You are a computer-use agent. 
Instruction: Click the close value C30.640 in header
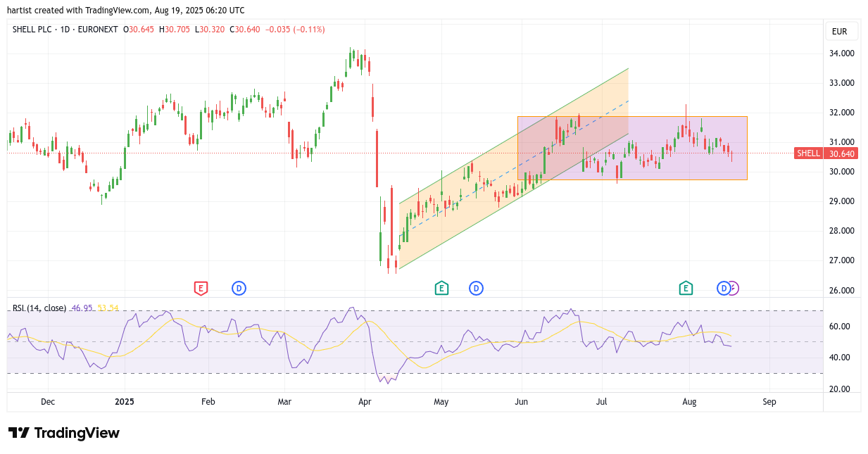click(x=244, y=30)
